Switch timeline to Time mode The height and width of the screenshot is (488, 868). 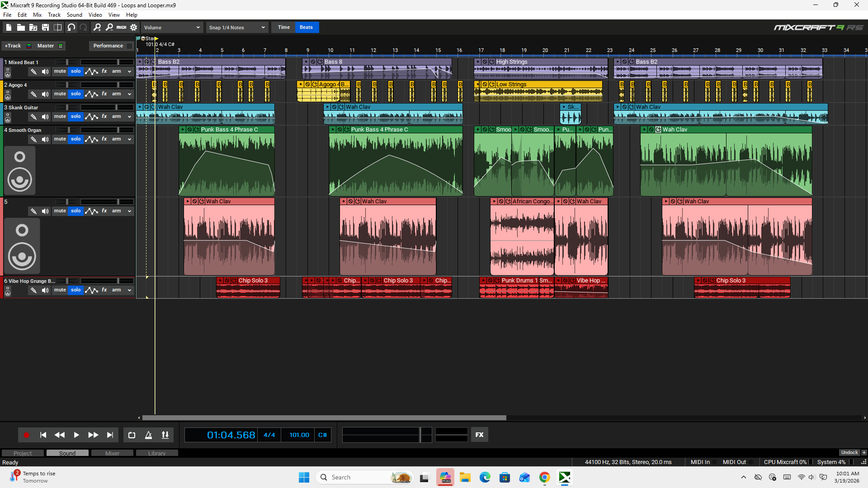[x=283, y=27]
